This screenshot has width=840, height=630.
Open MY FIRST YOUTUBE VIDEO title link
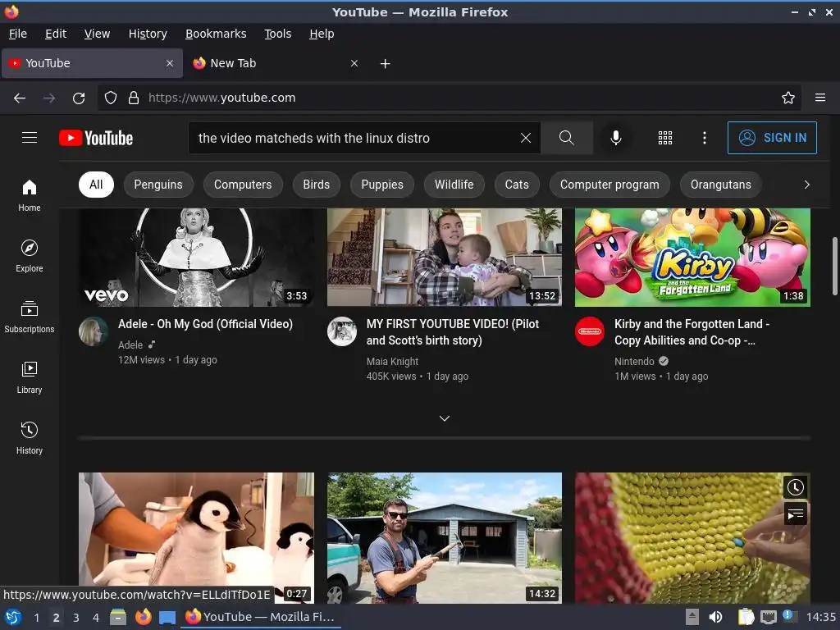click(453, 332)
